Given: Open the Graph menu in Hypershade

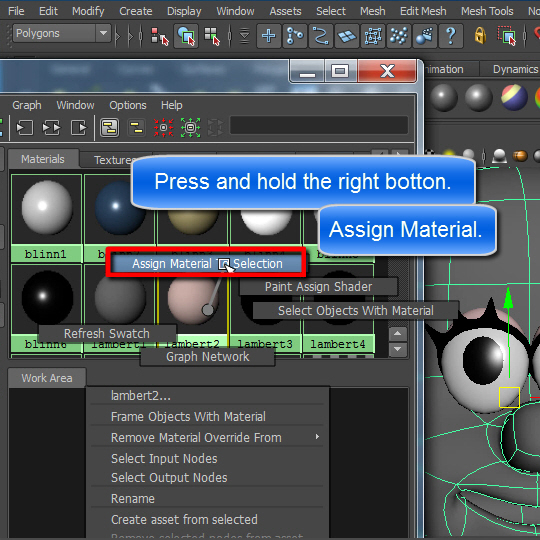Looking at the screenshot, I should [27, 105].
